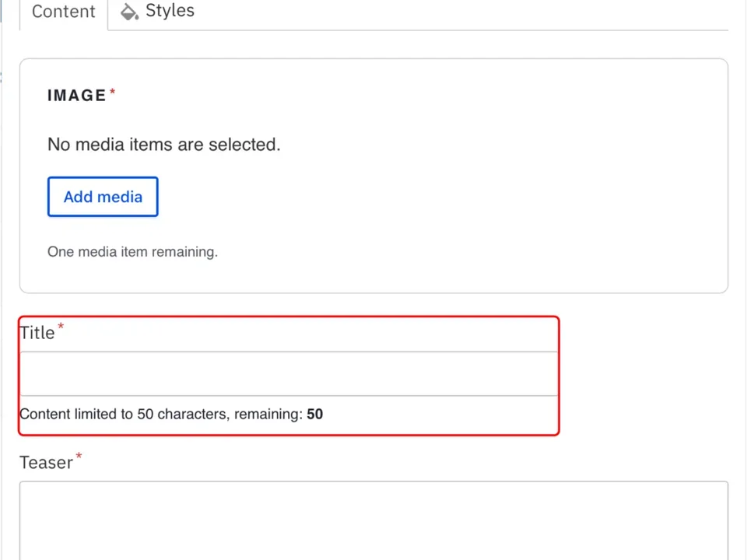747x560 pixels.
Task: Click the red asterisk beside Title
Action: [x=60, y=327]
